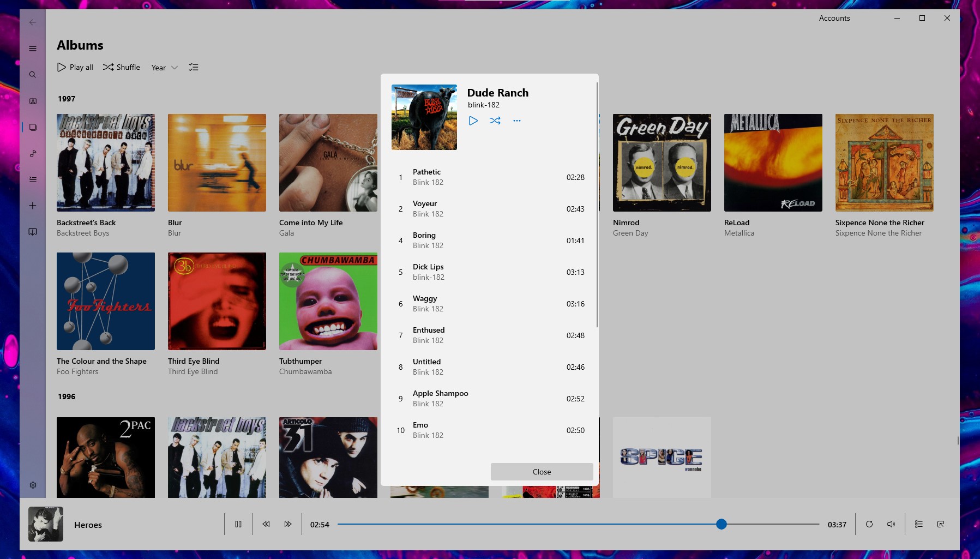This screenshot has height=559, width=980.
Task: Click the back arrow in the sidebar
Action: point(33,22)
